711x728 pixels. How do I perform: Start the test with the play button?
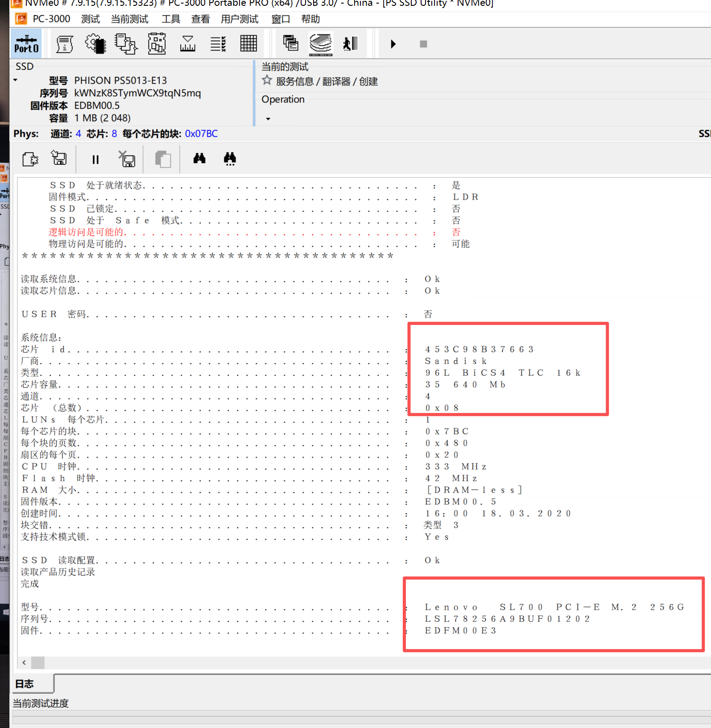393,44
